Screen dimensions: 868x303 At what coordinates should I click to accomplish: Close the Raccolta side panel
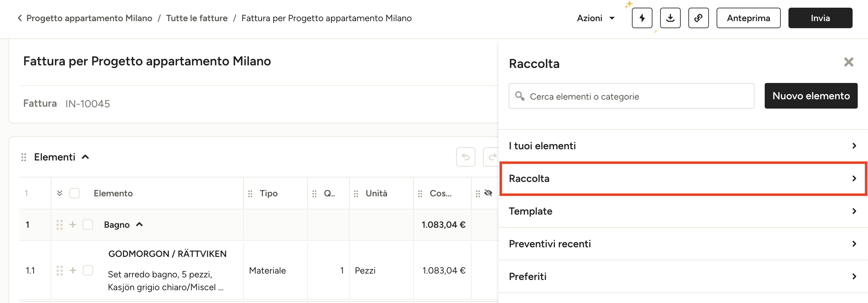[848, 62]
